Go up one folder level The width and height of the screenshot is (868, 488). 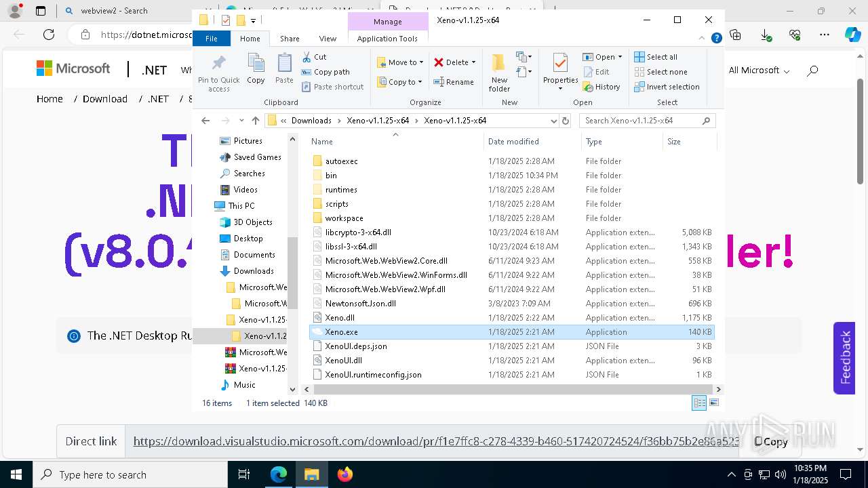[x=255, y=121]
